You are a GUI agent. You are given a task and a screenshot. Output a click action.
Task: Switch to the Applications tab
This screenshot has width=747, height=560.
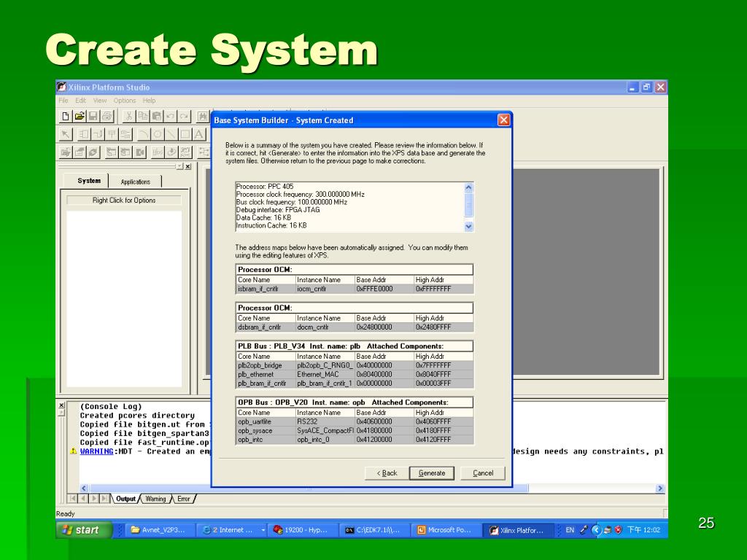coord(135,182)
